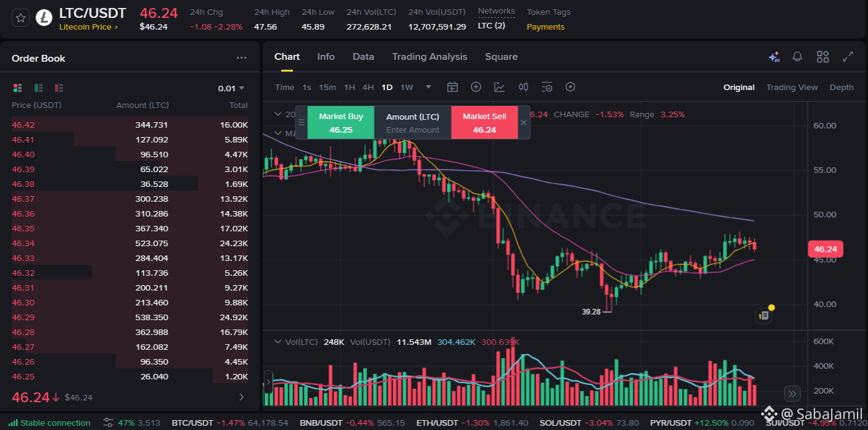Image resolution: width=868 pixels, height=430 pixels.
Task: Open the network settings sliders icon in status bar
Action: (108, 423)
